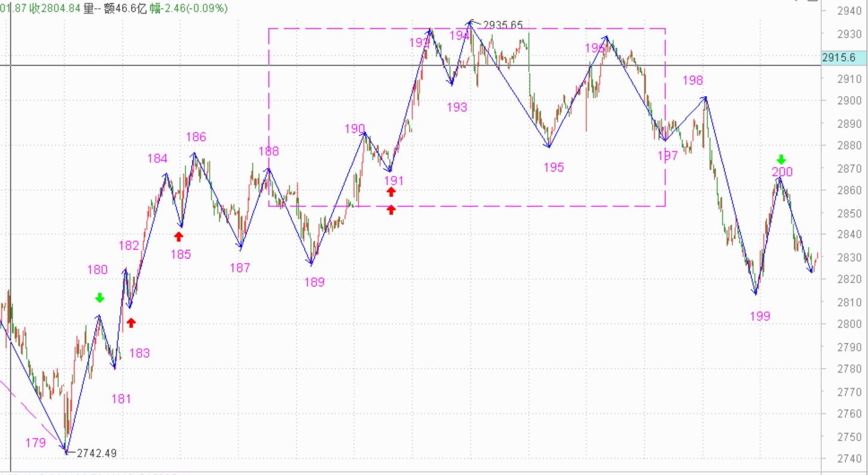Select wave label 198

(x=693, y=81)
